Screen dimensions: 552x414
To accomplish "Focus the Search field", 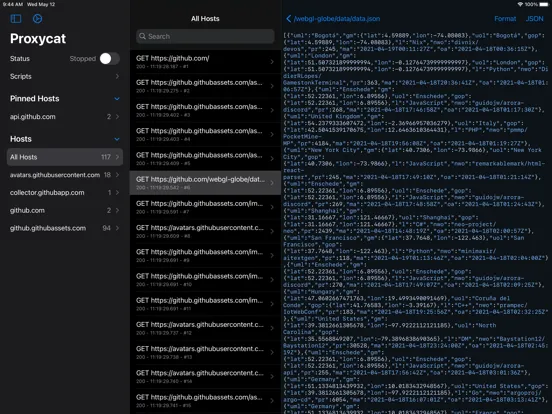I will [x=205, y=36].
